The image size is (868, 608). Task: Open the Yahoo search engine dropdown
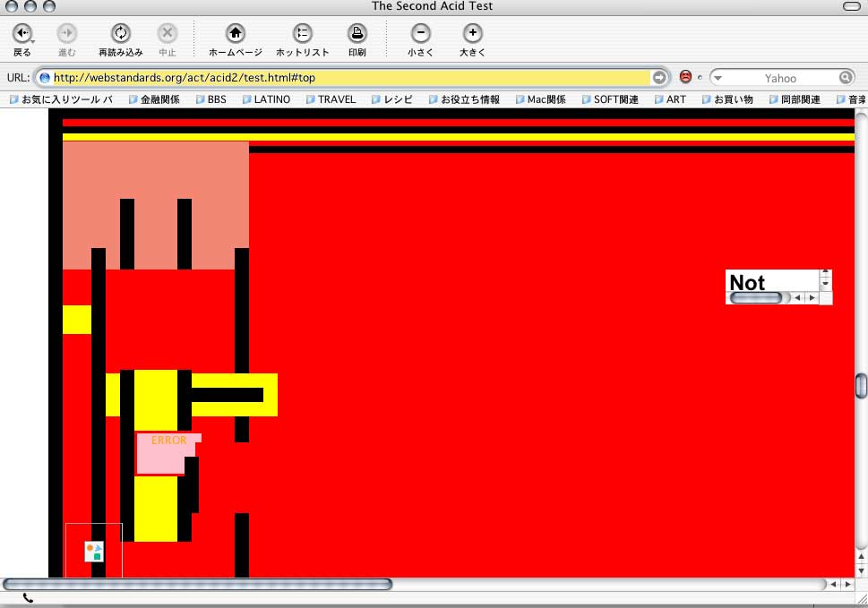pyautogui.click(x=718, y=78)
